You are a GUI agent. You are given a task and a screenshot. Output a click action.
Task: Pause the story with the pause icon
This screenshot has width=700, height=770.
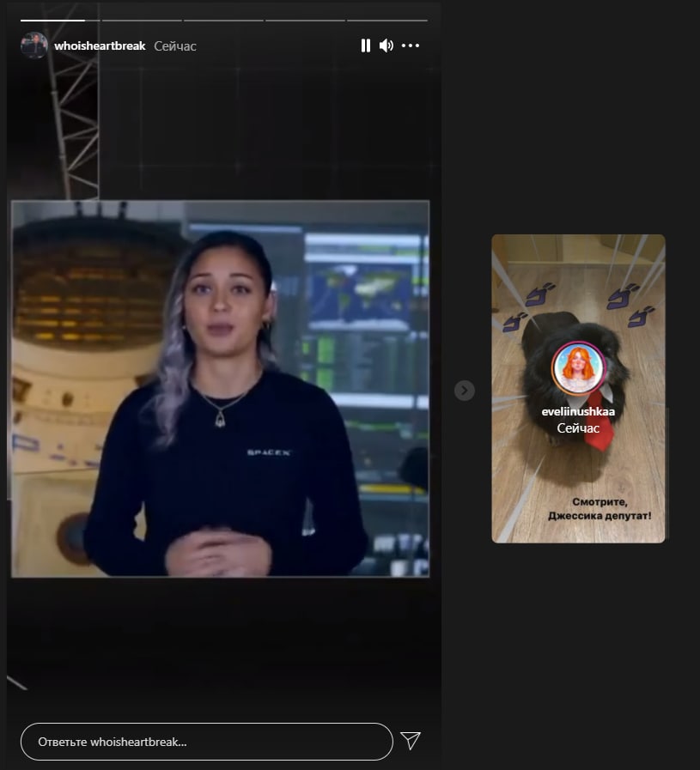[x=366, y=45]
